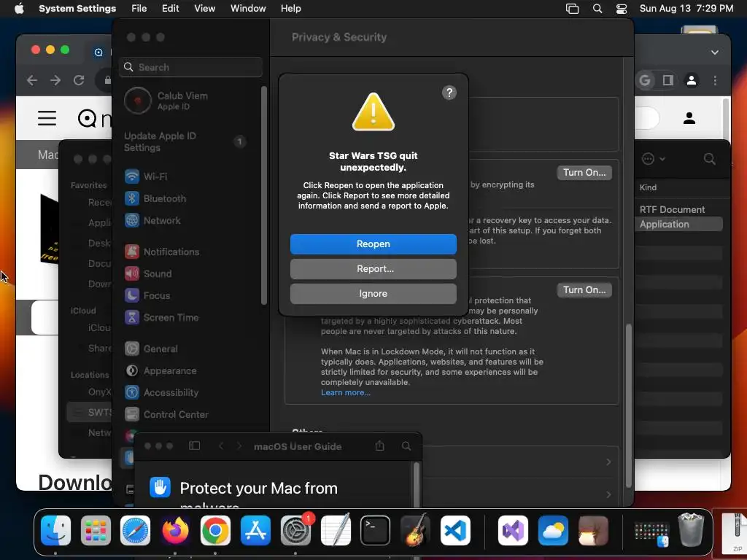Open the Trash in the Dock
747x560 pixels.
click(691, 529)
